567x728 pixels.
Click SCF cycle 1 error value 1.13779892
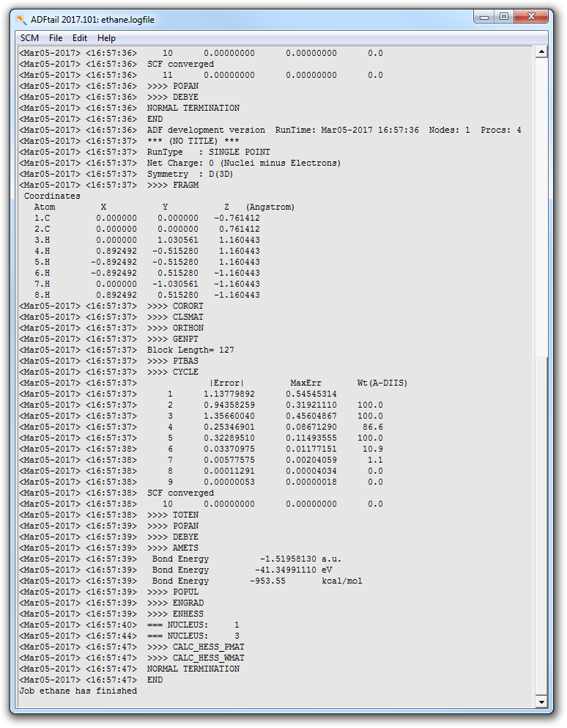(x=229, y=394)
